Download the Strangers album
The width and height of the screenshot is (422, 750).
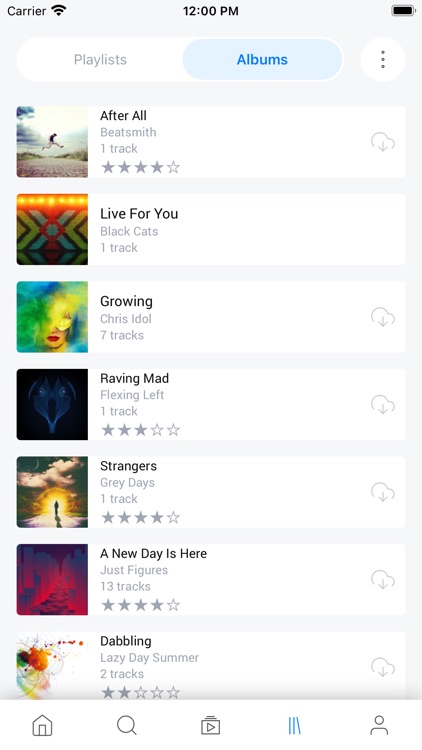(383, 492)
